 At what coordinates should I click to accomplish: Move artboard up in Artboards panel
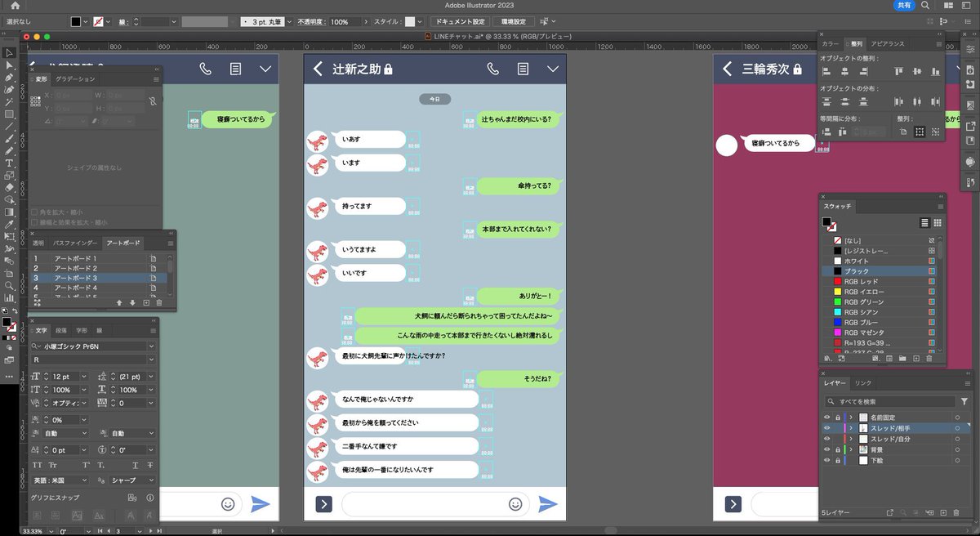coord(119,302)
